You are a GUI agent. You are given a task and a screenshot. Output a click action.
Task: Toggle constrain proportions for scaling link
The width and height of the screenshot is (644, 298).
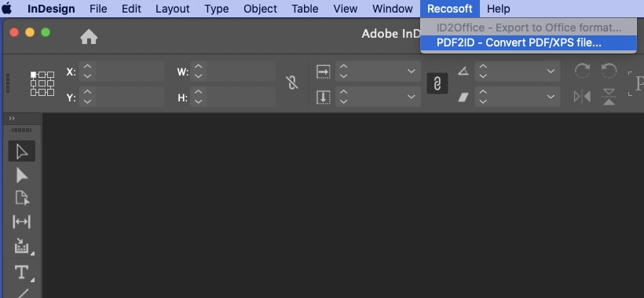437,83
